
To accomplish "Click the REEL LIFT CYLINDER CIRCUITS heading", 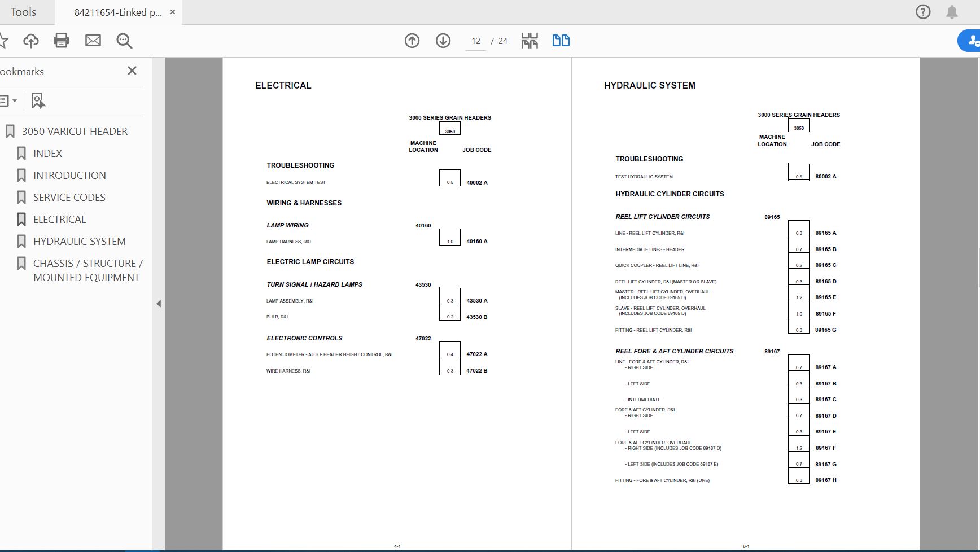I will tap(662, 217).
